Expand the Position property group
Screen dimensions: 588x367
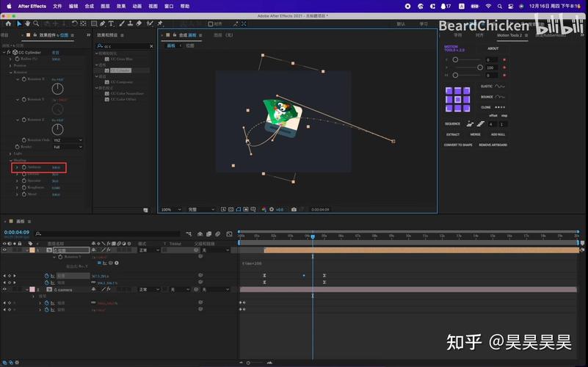point(10,65)
